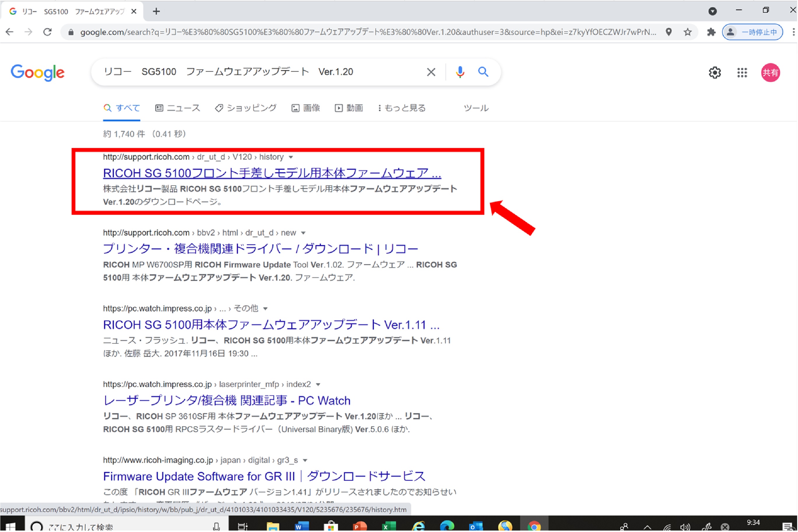Expand arrow next to V120 › history URL
The width and height of the screenshot is (798, 532).
coord(291,157)
